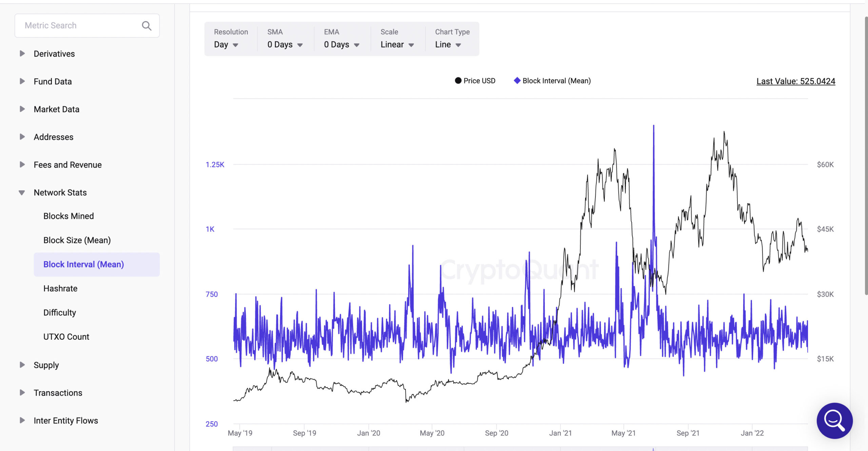
Task: Expand the Fees and Revenue arrow
Action: [22, 165]
